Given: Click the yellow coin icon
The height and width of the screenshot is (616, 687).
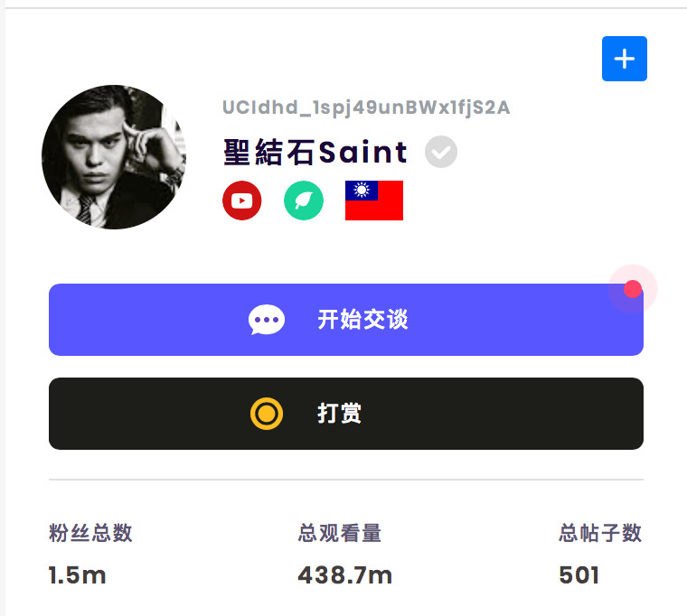Looking at the screenshot, I should (x=267, y=414).
